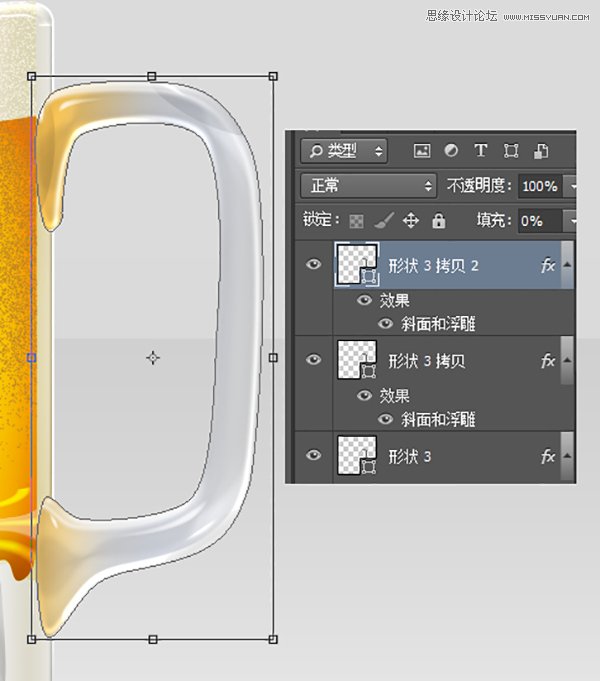
Task: Filter layers by adjustment layer icon
Action: (x=451, y=151)
